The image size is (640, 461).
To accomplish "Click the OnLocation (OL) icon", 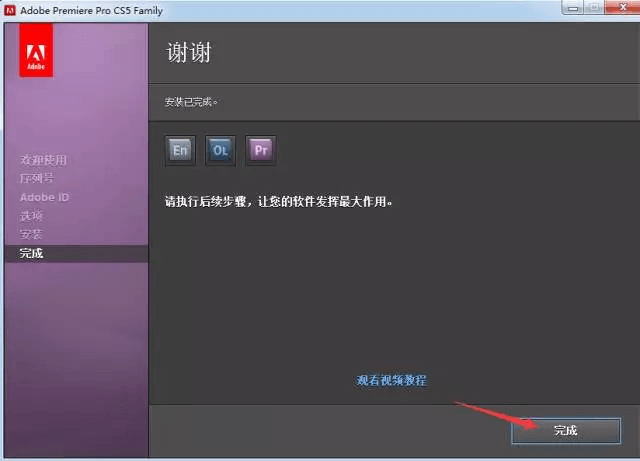I will pyautogui.click(x=220, y=150).
